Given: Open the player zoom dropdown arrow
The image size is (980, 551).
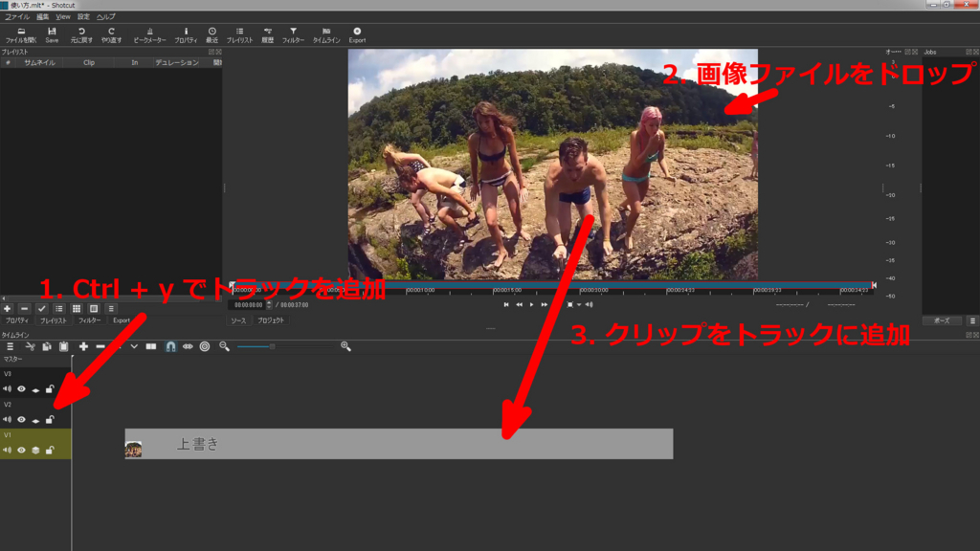Looking at the screenshot, I should 579,305.
